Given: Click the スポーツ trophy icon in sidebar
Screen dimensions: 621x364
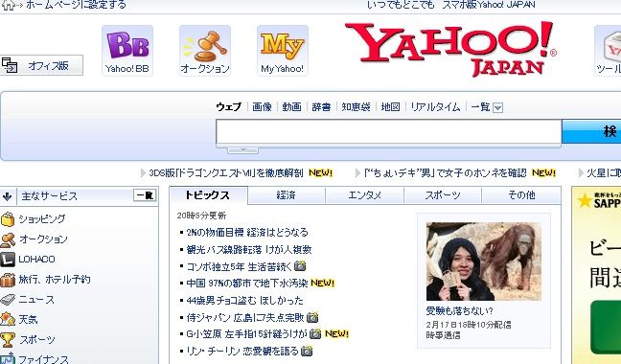Looking at the screenshot, I should 8,339.
